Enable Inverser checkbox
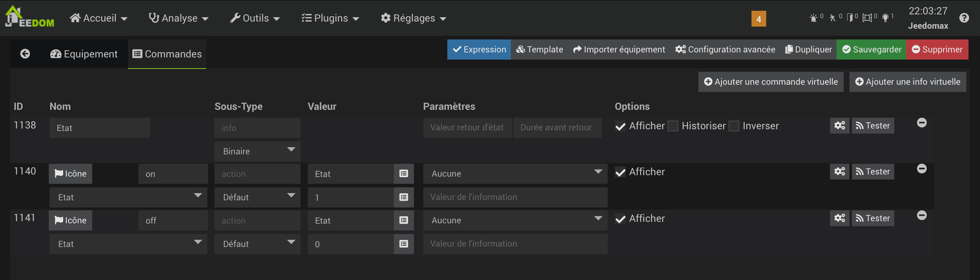 tap(734, 126)
